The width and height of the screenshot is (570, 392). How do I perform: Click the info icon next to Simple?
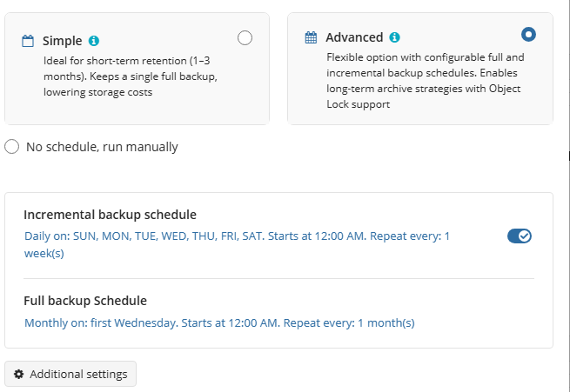(94, 41)
